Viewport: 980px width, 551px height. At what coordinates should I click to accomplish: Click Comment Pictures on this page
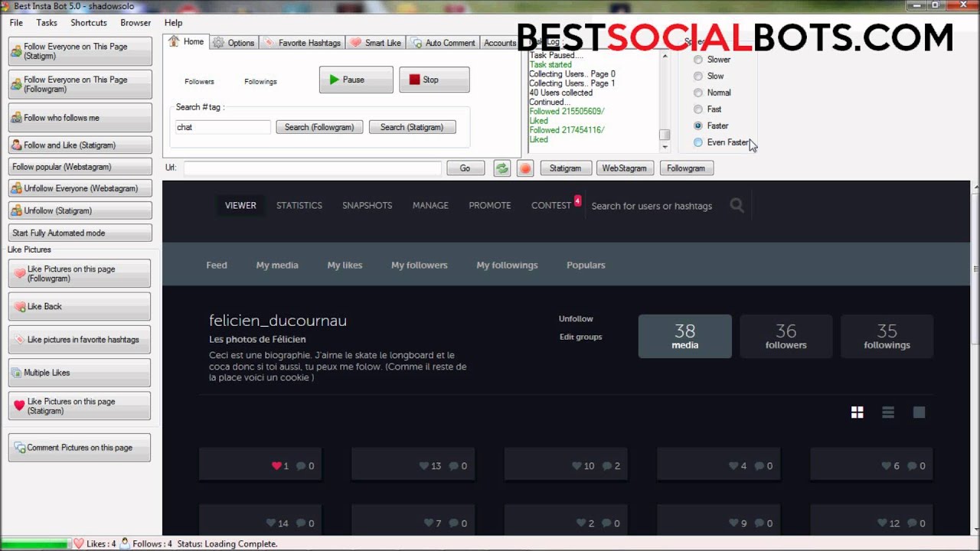pos(80,448)
